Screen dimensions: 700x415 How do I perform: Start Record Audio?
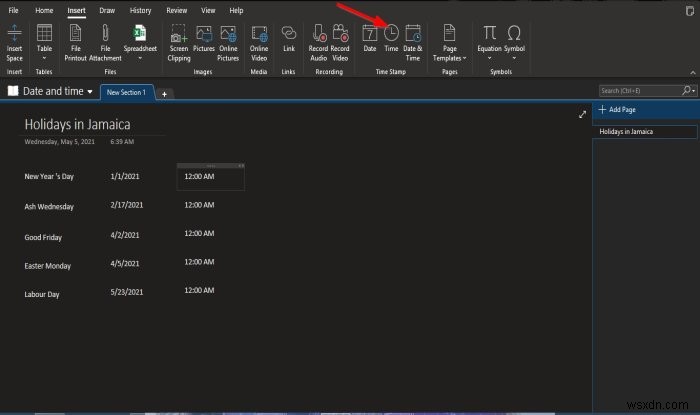(x=318, y=42)
